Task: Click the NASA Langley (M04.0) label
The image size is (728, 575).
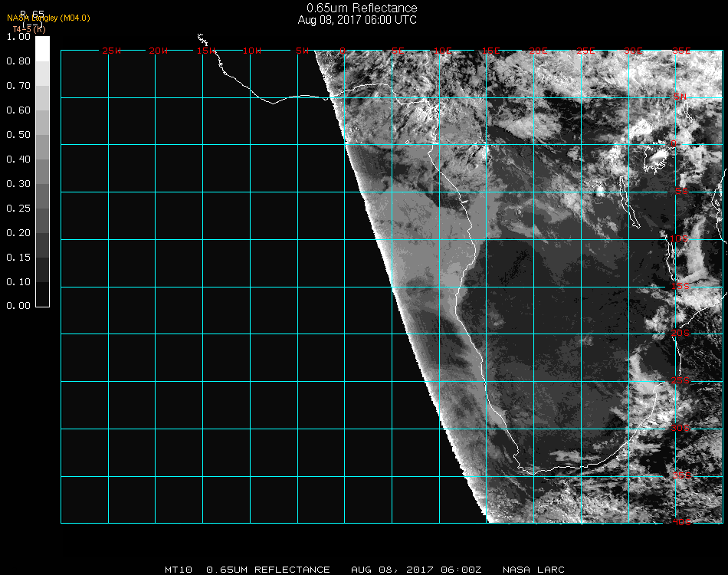Action: (48, 18)
